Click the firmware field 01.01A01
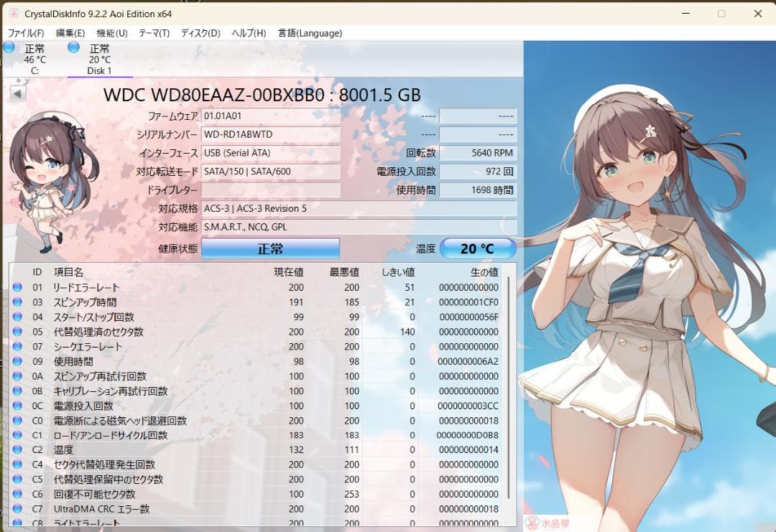This screenshot has height=532, width=776. [x=271, y=116]
